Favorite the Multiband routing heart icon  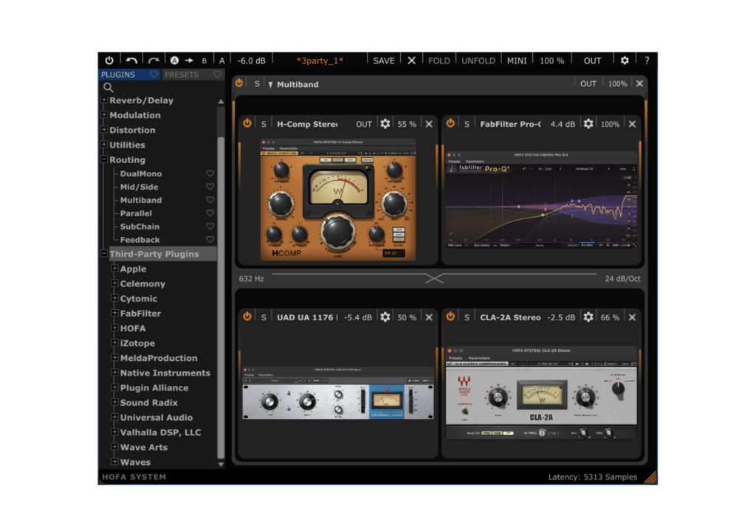pyautogui.click(x=210, y=200)
